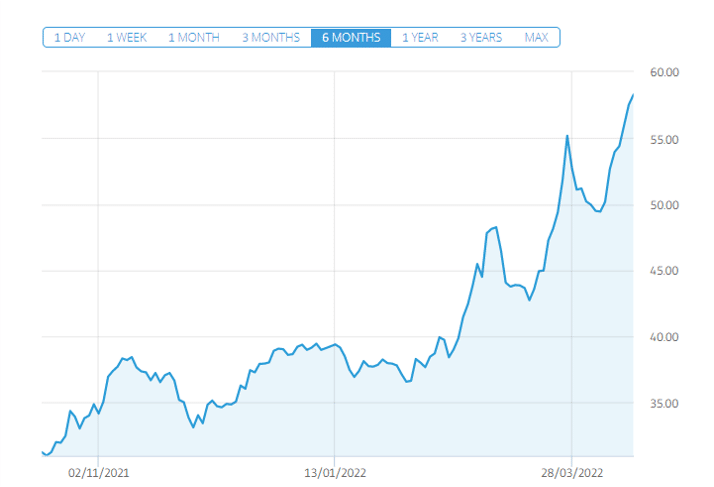
Task: Click the 35.00 price axis label
Action: click(x=664, y=403)
